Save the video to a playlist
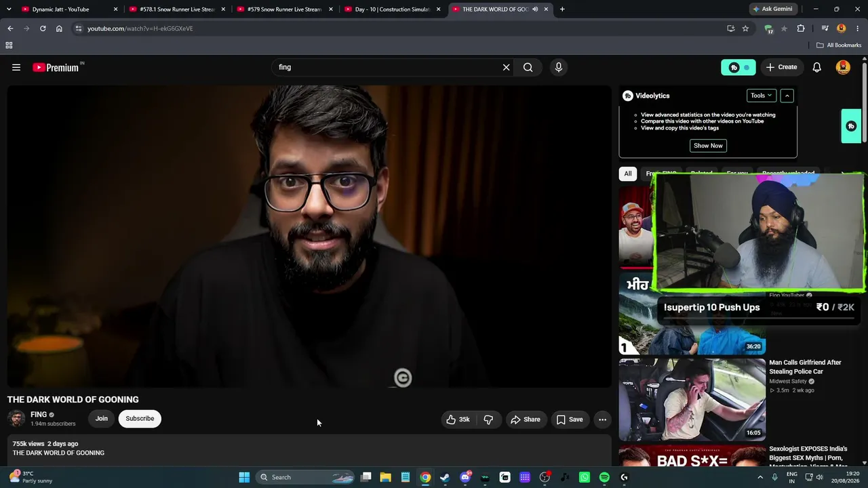 point(570,420)
